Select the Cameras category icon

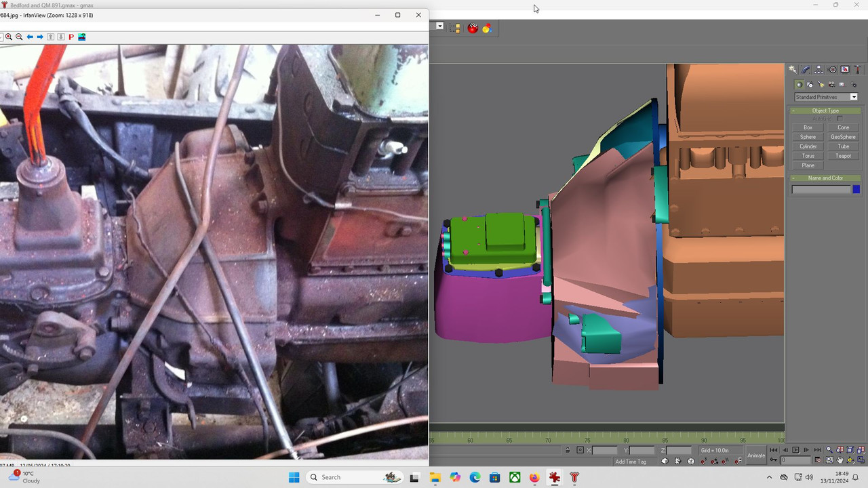tap(831, 85)
